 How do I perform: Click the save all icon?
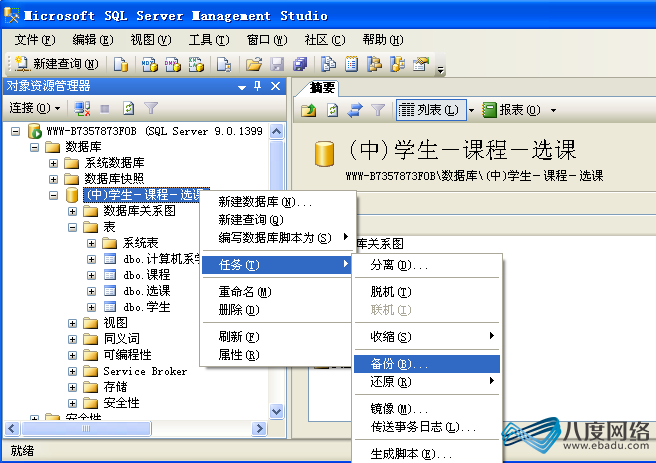click(300, 64)
